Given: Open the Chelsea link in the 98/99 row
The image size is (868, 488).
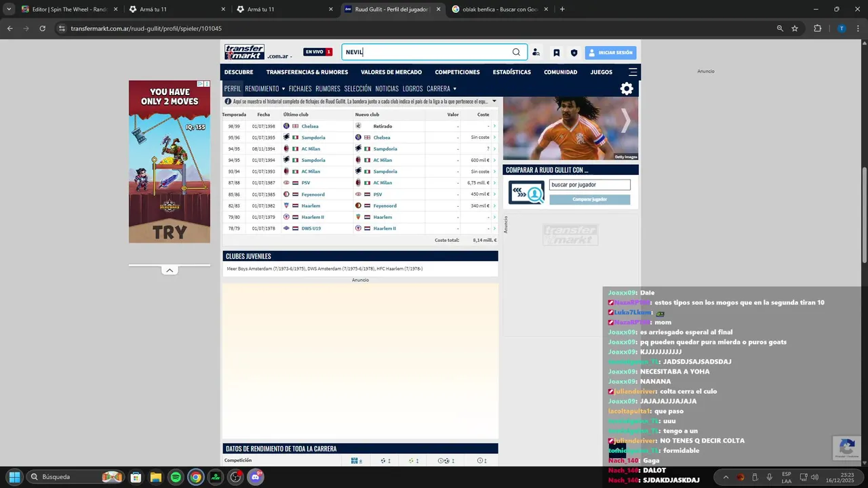Looking at the screenshot, I should click(x=310, y=126).
